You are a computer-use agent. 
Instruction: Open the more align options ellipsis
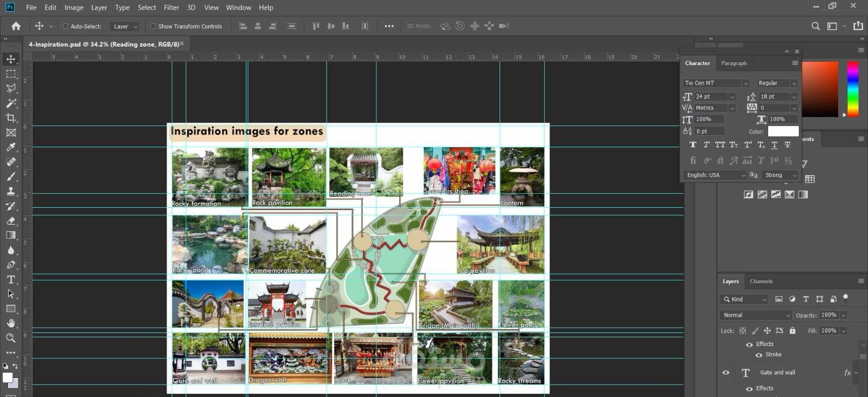389,26
